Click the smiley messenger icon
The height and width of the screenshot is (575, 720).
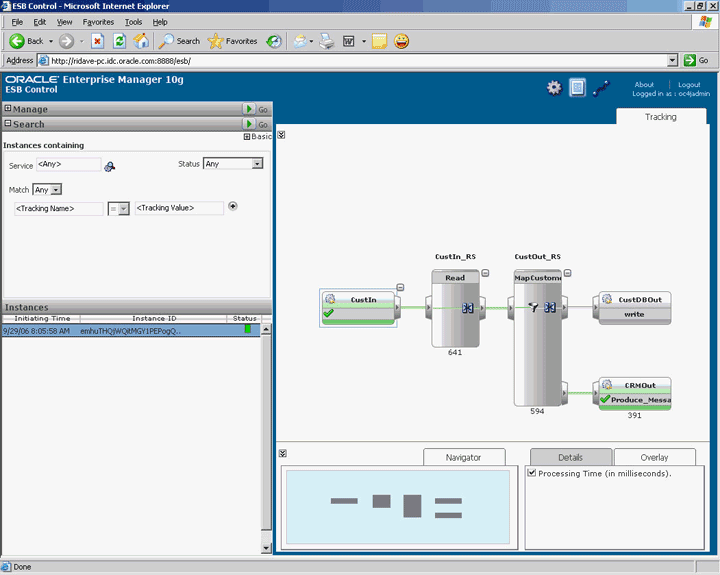(401, 41)
